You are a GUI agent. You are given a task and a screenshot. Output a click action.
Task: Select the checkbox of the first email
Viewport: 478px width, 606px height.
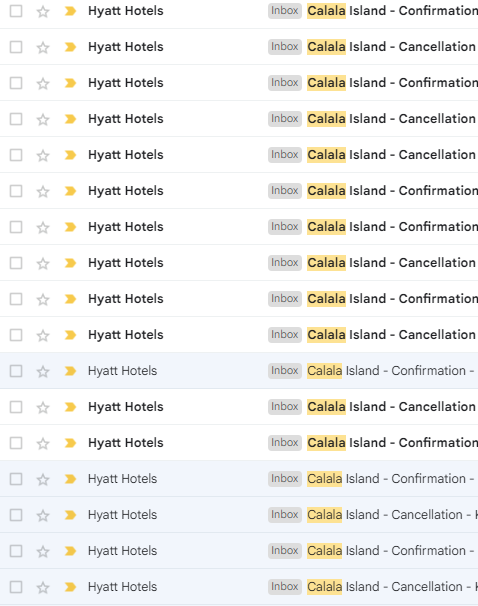(x=16, y=11)
